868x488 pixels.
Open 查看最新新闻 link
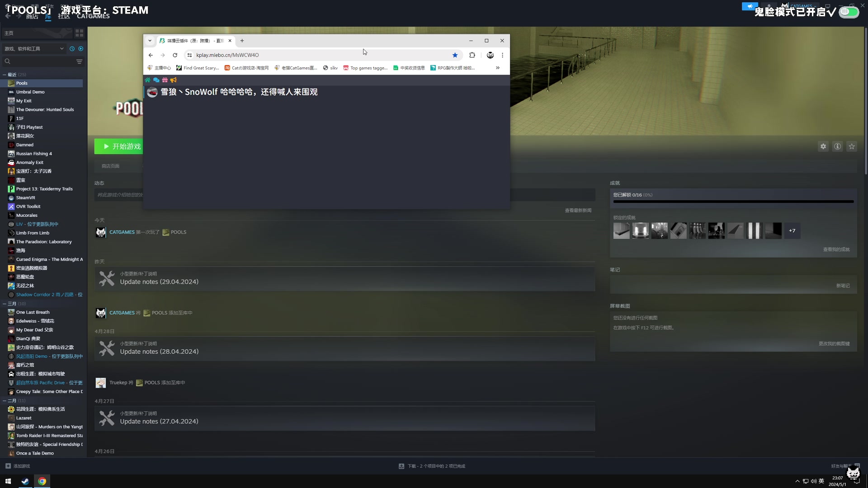click(x=578, y=211)
